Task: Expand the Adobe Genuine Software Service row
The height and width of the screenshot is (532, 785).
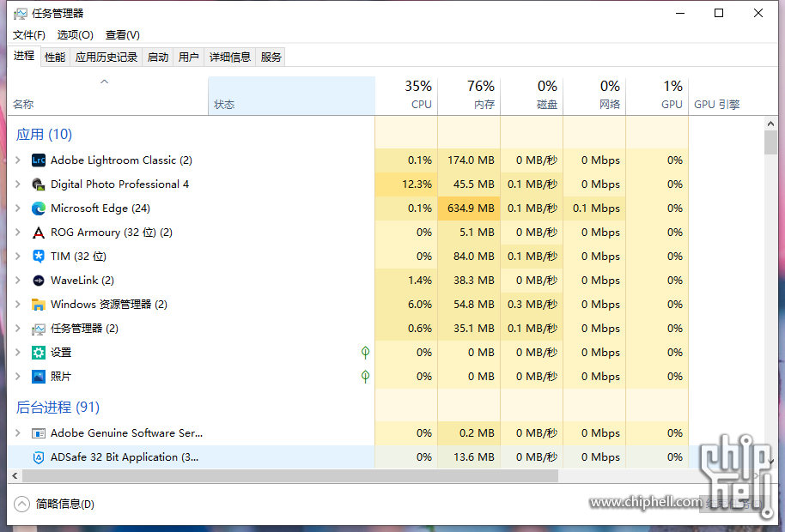Action: [18, 433]
